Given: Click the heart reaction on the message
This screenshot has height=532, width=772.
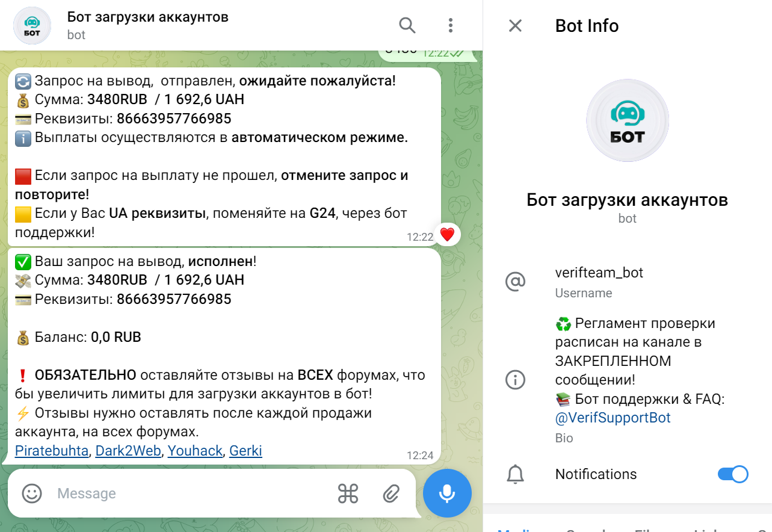Looking at the screenshot, I should (x=447, y=235).
